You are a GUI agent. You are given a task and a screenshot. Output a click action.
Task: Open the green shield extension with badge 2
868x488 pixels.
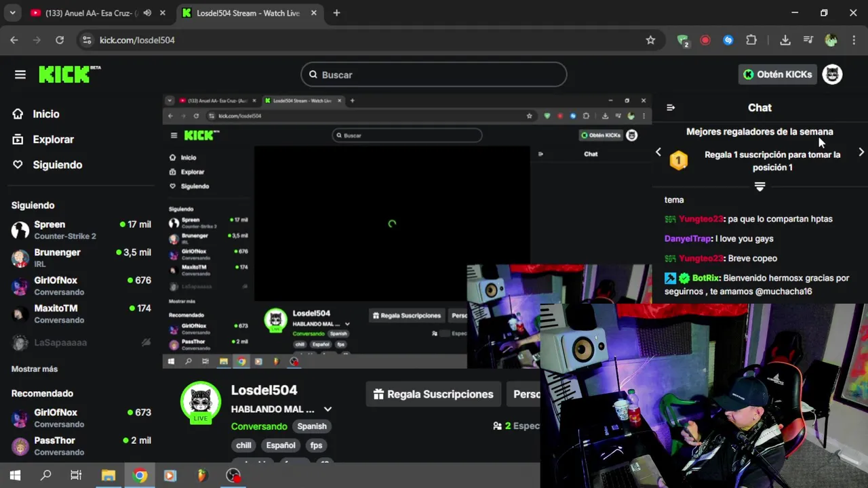[x=683, y=40]
